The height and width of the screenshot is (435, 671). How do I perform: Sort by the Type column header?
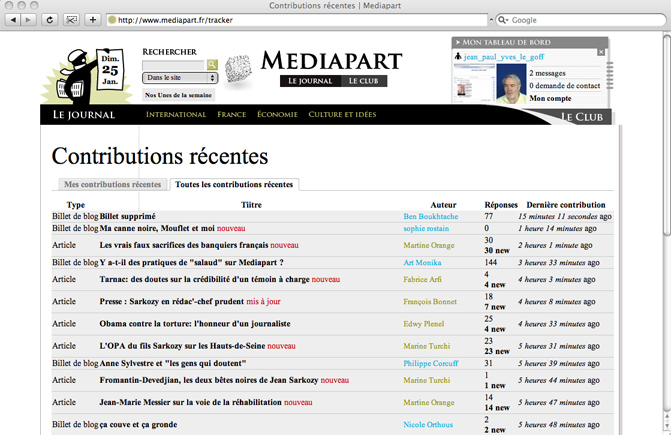76,205
